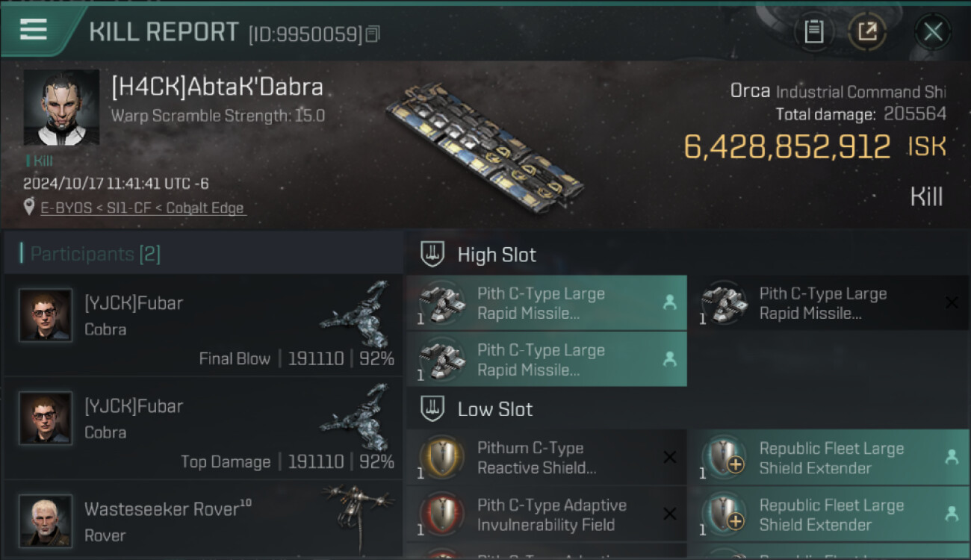Image resolution: width=971 pixels, height=560 pixels.
Task: Click the share export icon
Action: [x=867, y=32]
